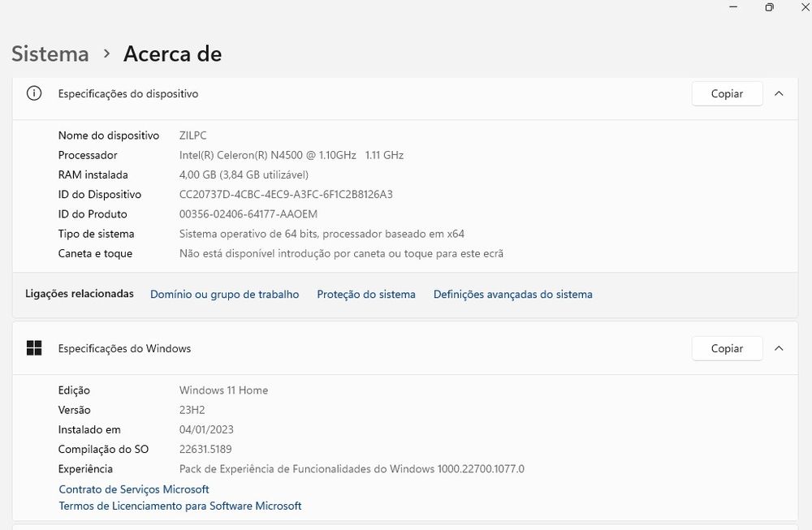Close the Settings window
The image size is (812, 530).
pos(806,7)
